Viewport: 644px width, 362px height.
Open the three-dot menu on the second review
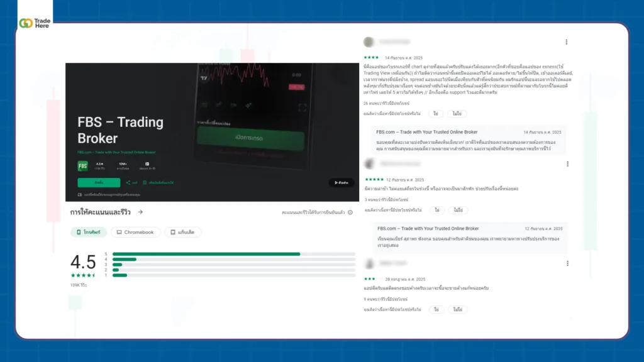pyautogui.click(x=566, y=164)
